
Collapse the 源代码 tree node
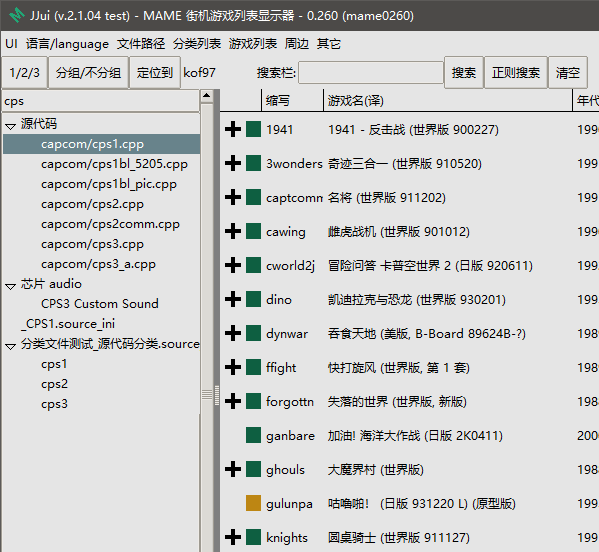pyautogui.click(x=10, y=126)
